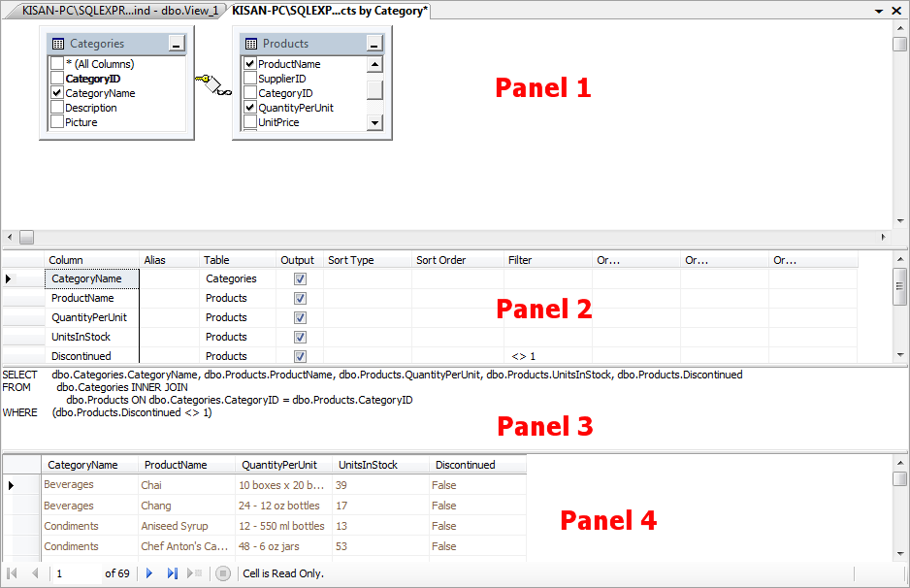Screen dimensions: 910x588
Task: Go to previous row navigation icon
Action: (35, 573)
